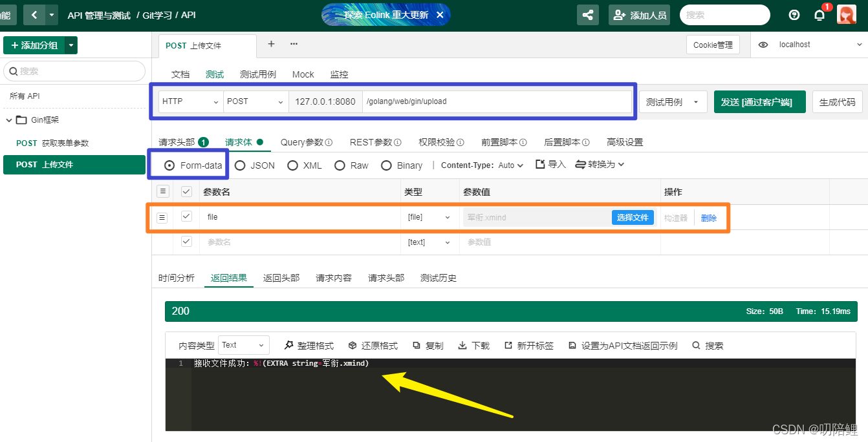Click the 发送 send button
Screen dimensions: 868x442
tap(760, 102)
